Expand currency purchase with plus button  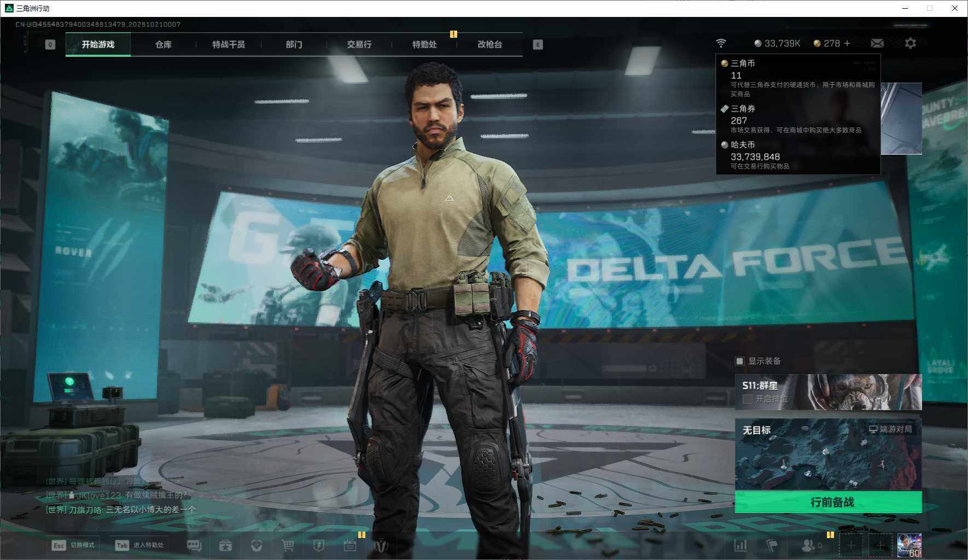(x=847, y=43)
